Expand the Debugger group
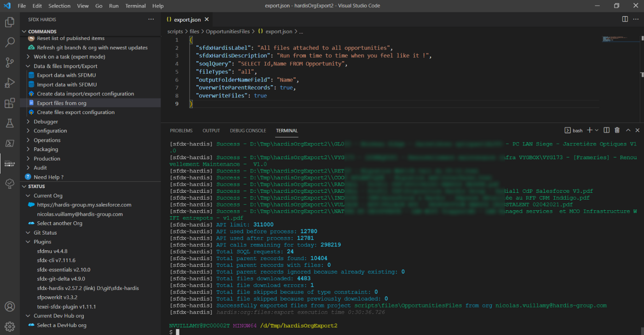The image size is (644, 335). pyautogui.click(x=90, y=121)
